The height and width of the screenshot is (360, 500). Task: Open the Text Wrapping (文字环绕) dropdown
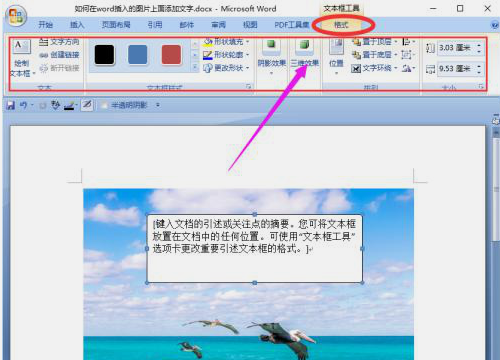(395, 68)
